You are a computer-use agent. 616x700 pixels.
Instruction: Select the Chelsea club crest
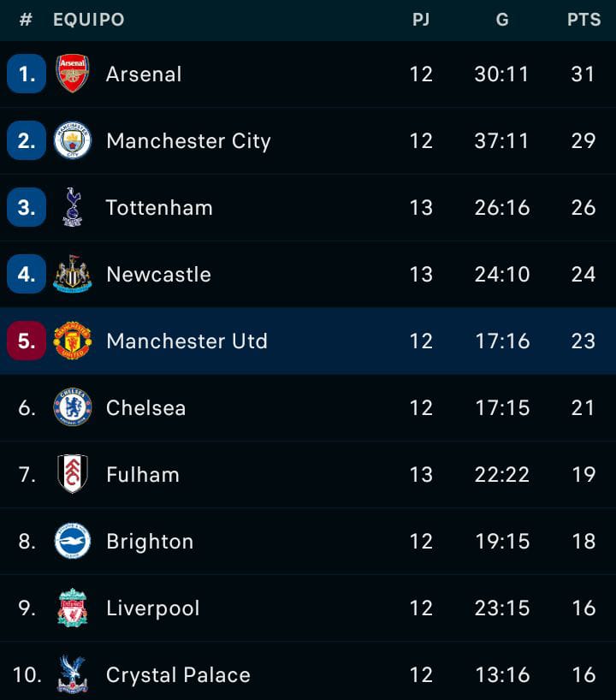pyautogui.click(x=73, y=407)
